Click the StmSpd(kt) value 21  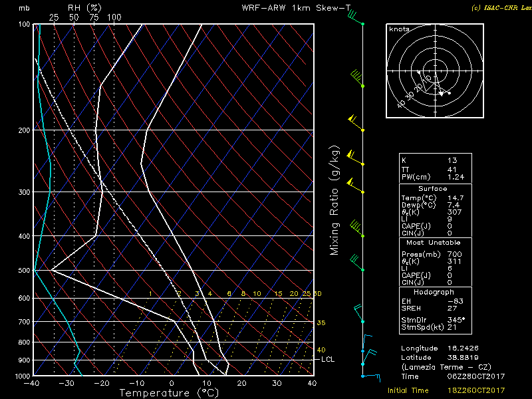(x=452, y=328)
